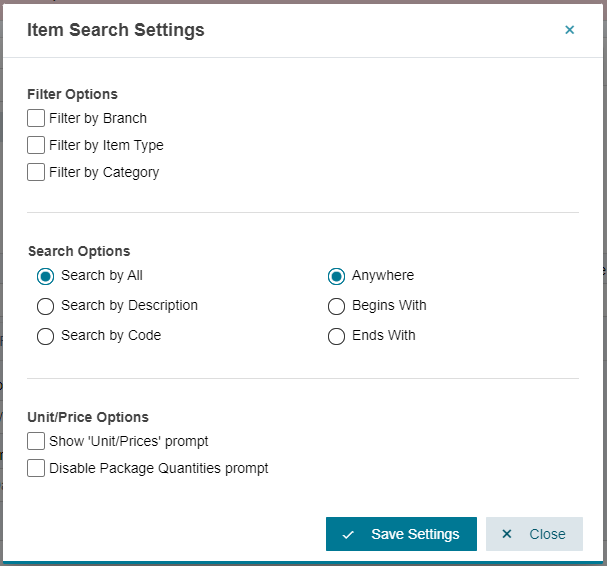Image resolution: width=607 pixels, height=566 pixels.
Task: Toggle Disable Package Quantities prompt checkbox
Action: [36, 468]
